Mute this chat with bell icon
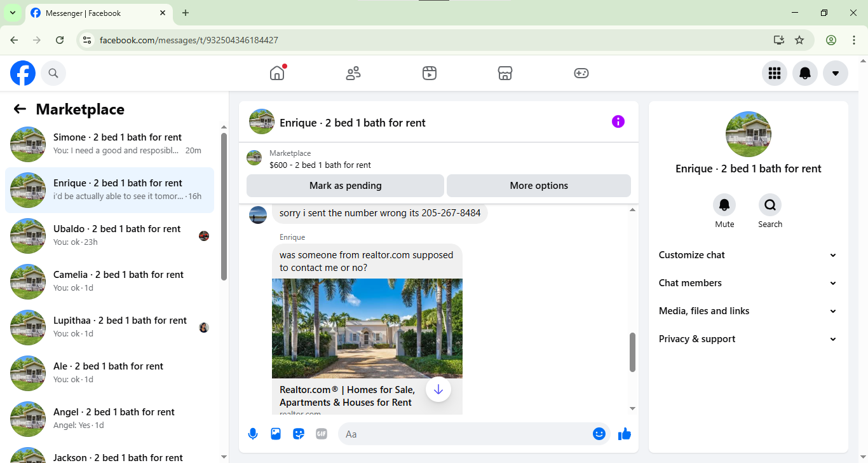 tap(724, 205)
